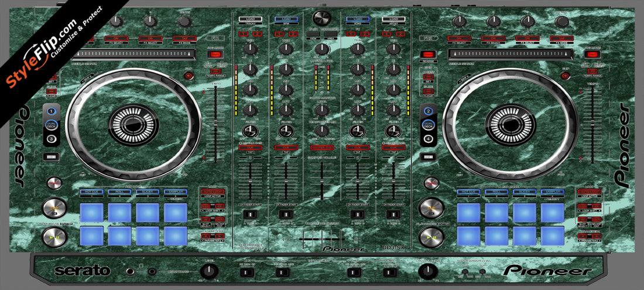Viewport: 644px width, 290px height.
Task: Click the LOAD button above SONG
Action: [357, 19]
